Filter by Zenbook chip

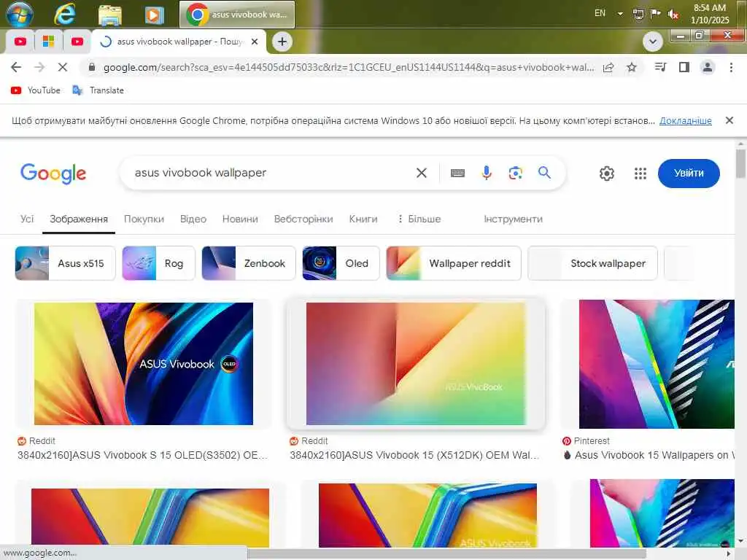pyautogui.click(x=249, y=263)
